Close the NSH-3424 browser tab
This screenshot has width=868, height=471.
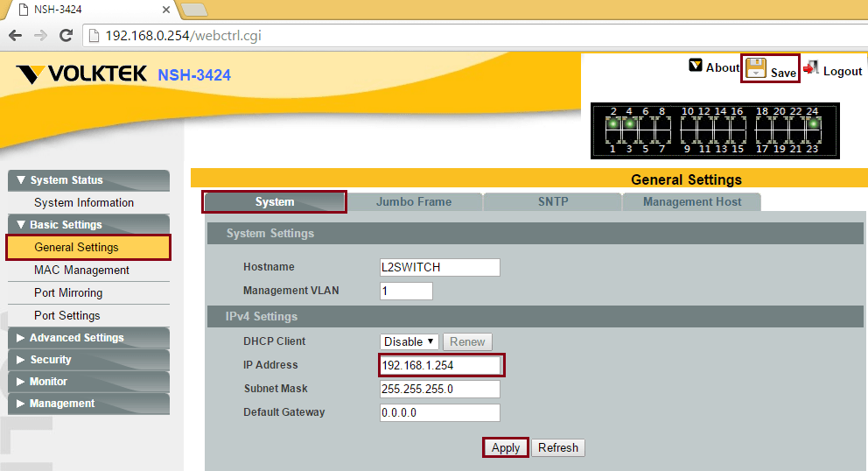[166, 10]
